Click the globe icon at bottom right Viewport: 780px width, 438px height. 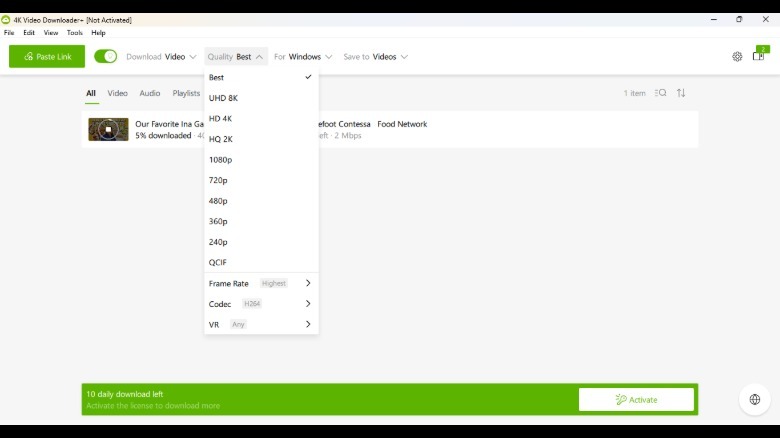tap(754, 399)
